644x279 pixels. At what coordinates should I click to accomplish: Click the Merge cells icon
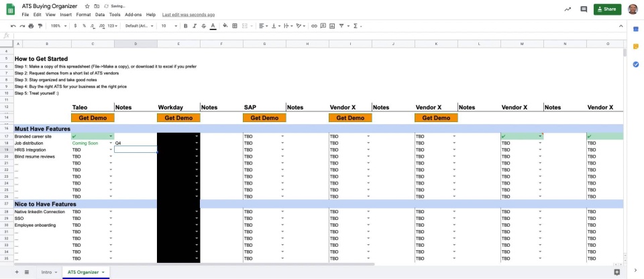(245, 26)
